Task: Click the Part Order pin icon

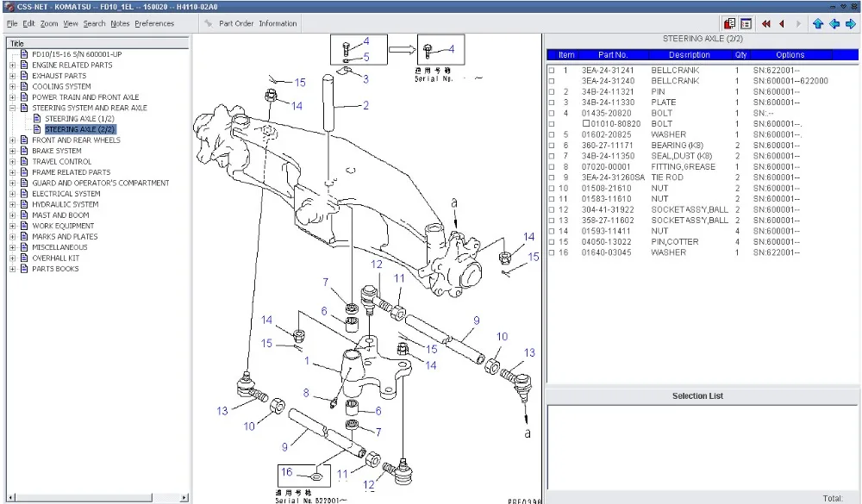Action: (x=209, y=23)
